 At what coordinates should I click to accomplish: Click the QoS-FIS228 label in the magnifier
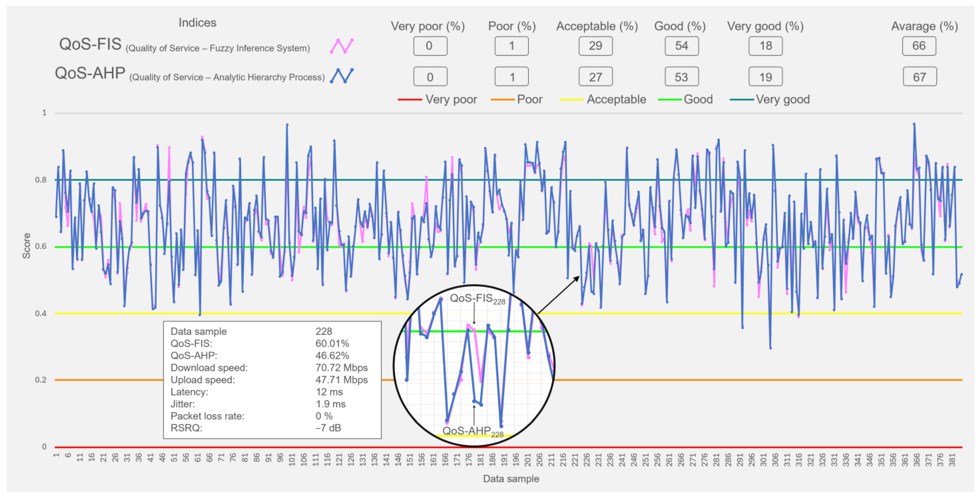477,299
